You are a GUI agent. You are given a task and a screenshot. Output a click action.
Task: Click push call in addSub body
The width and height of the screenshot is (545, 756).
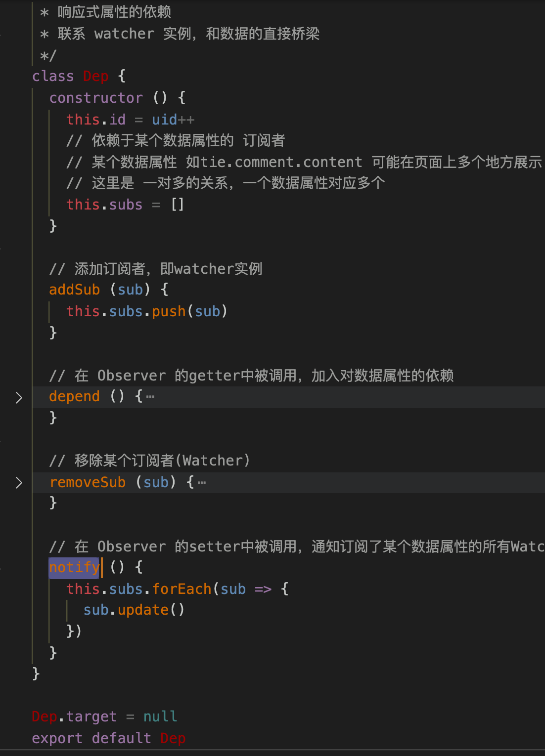coord(169,311)
